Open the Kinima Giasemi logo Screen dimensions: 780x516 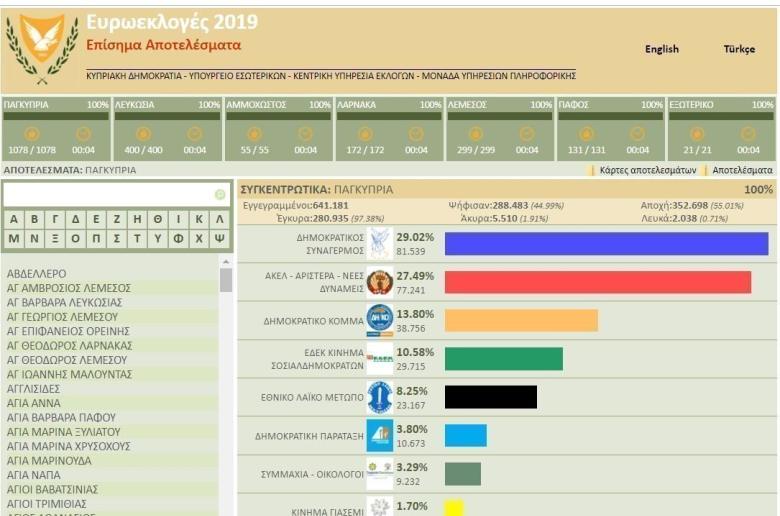pyautogui.click(x=380, y=506)
